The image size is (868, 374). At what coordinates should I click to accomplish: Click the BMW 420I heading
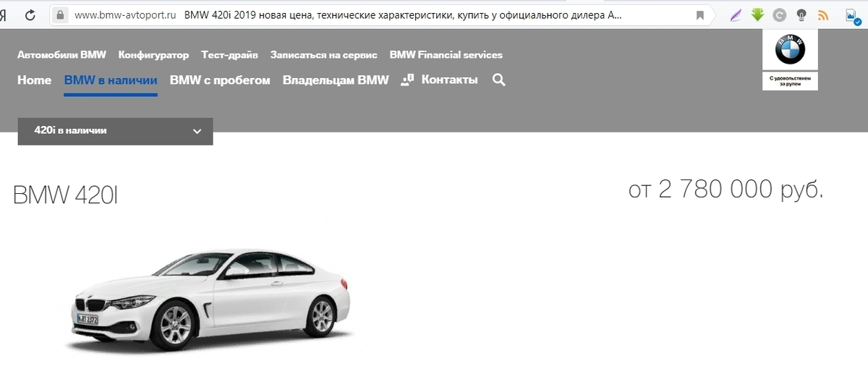pos(65,195)
